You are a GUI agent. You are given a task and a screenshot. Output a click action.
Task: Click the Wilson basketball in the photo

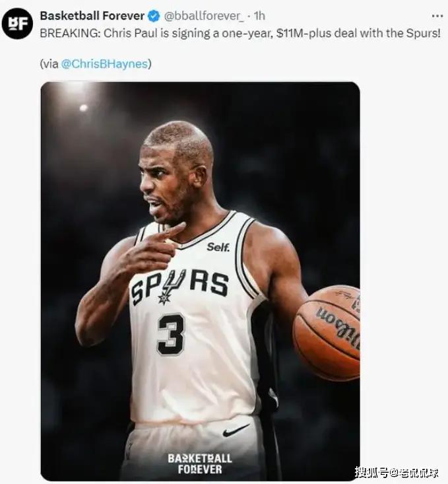327,332
